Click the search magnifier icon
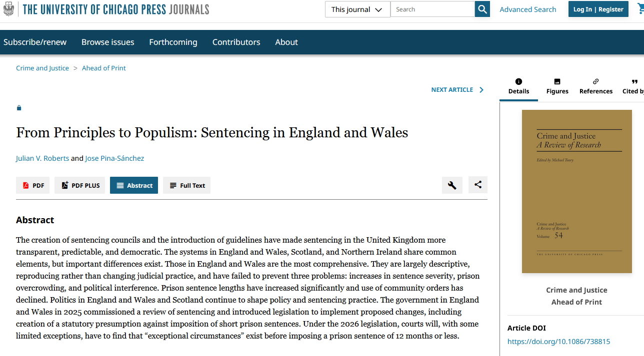This screenshot has height=356, width=644. 482,9
